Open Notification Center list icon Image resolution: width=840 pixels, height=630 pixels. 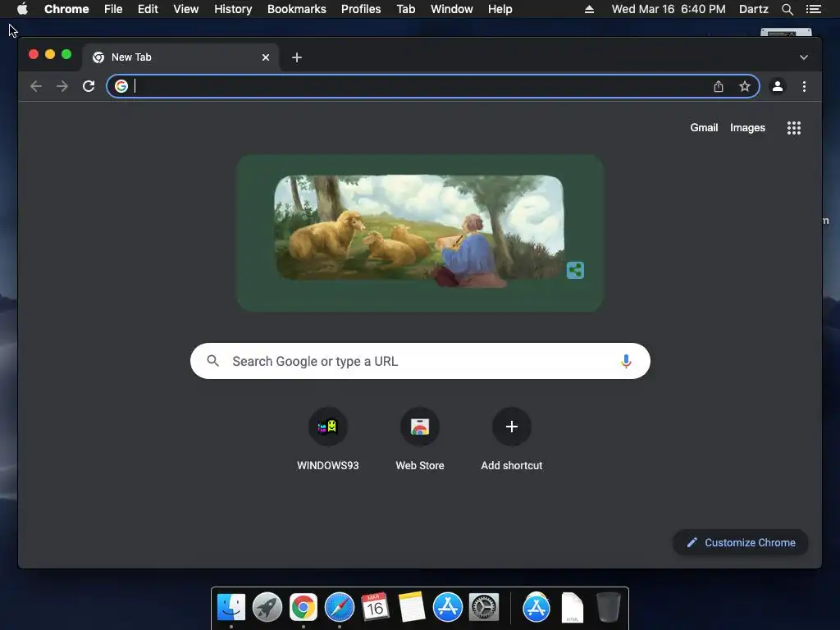[814, 9]
